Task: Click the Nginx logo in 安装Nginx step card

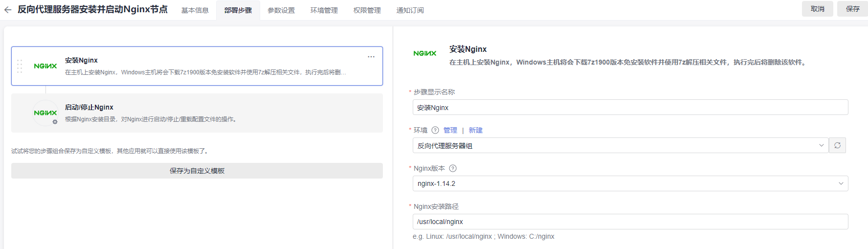Action: [45, 66]
